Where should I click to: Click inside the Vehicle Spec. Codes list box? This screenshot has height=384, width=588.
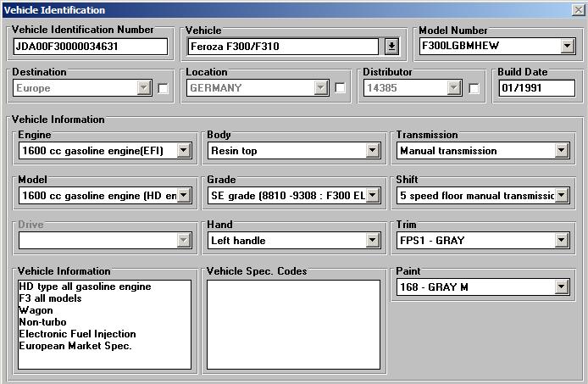tap(294, 325)
